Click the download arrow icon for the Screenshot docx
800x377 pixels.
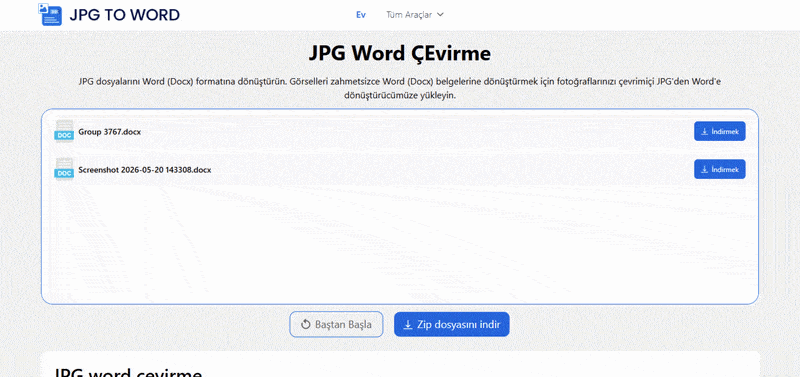click(x=705, y=169)
